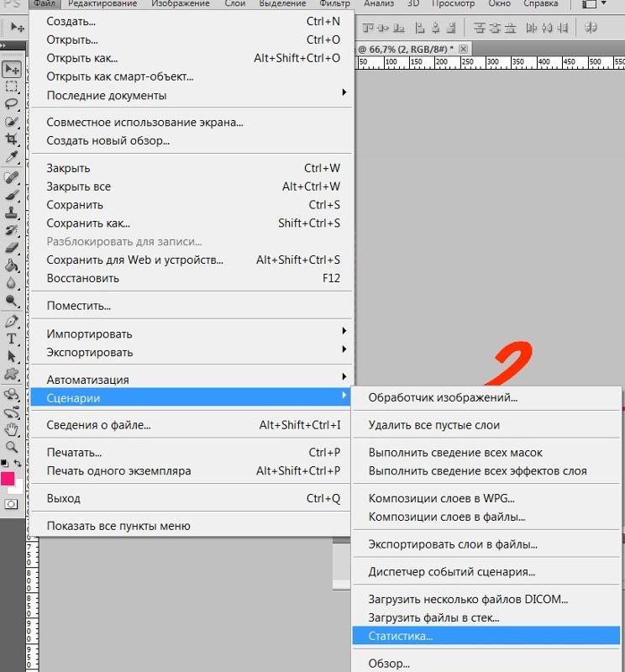Close the 66,7% document tab

click(464, 49)
